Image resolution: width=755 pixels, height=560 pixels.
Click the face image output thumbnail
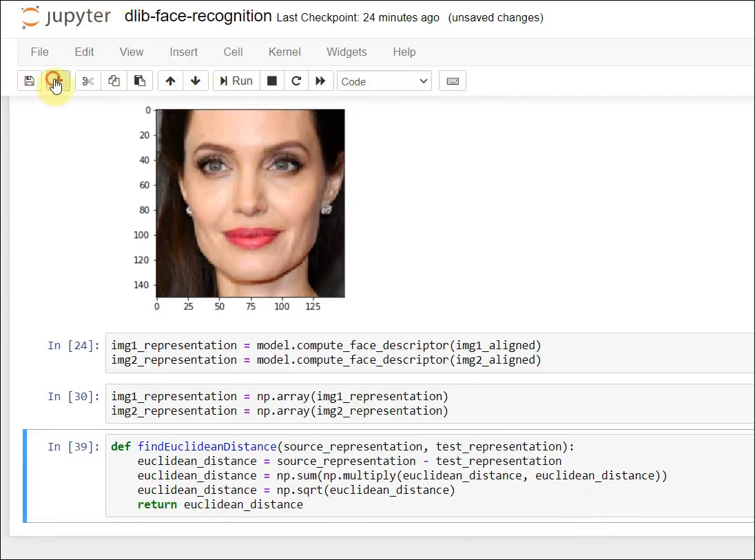(x=250, y=204)
